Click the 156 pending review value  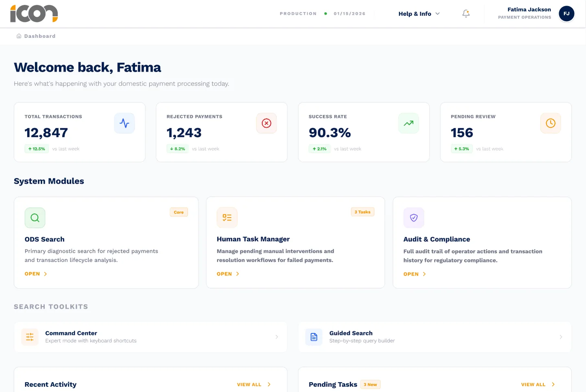tap(462, 133)
